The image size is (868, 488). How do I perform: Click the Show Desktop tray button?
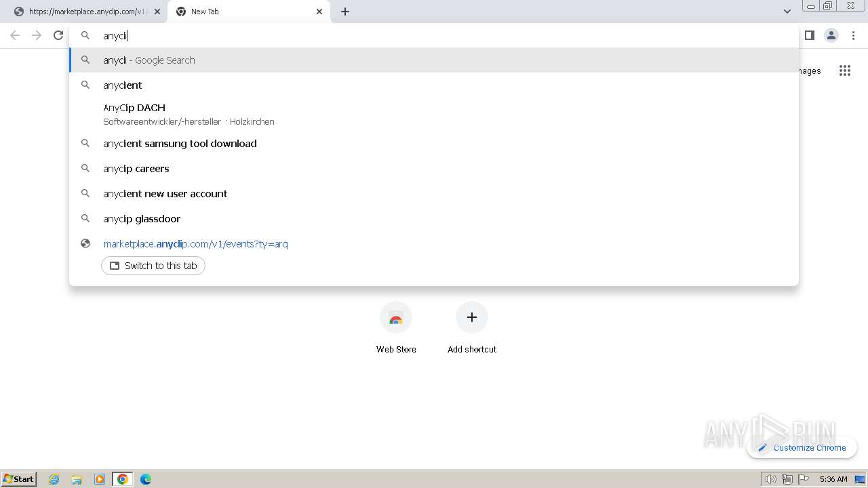(x=860, y=479)
